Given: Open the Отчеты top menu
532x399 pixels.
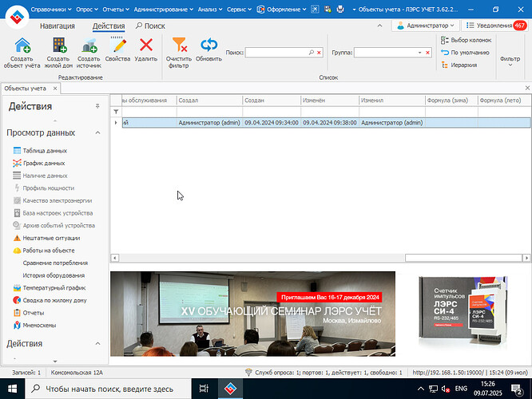Looking at the screenshot, I should click(x=116, y=10).
